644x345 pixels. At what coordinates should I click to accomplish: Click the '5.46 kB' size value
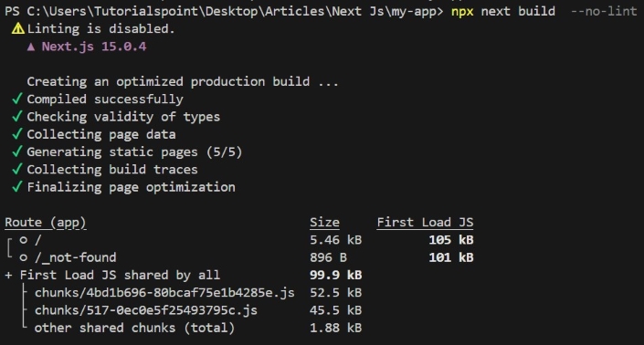tap(336, 240)
